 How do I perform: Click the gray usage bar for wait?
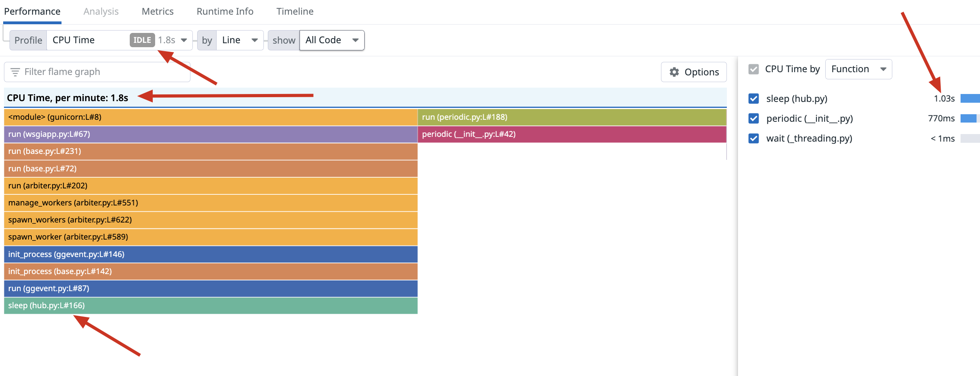[970, 138]
